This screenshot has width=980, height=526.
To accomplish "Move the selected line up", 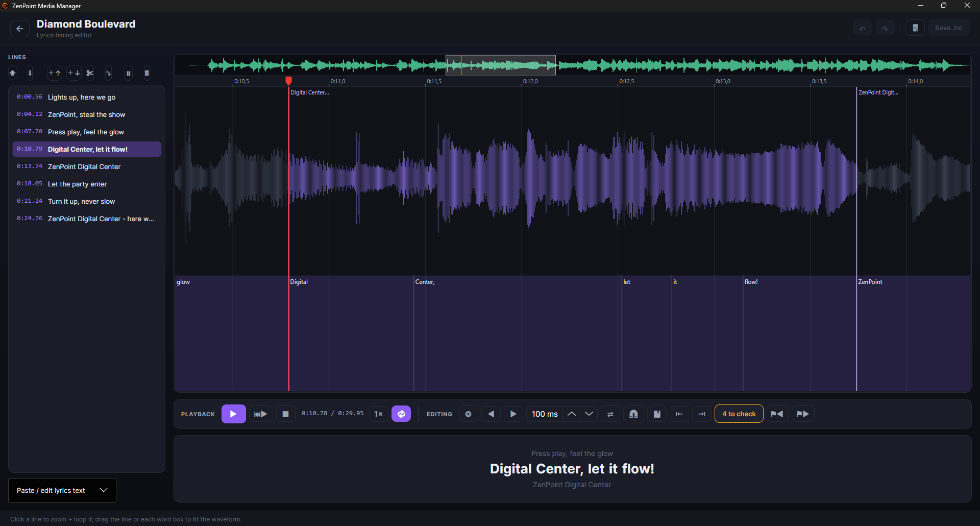I will tap(13, 73).
